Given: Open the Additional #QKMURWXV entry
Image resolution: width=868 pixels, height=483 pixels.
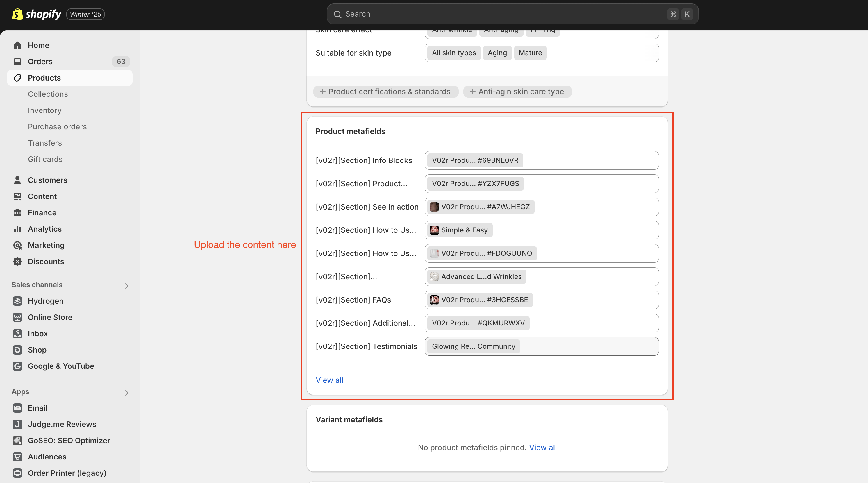Looking at the screenshot, I should (478, 323).
